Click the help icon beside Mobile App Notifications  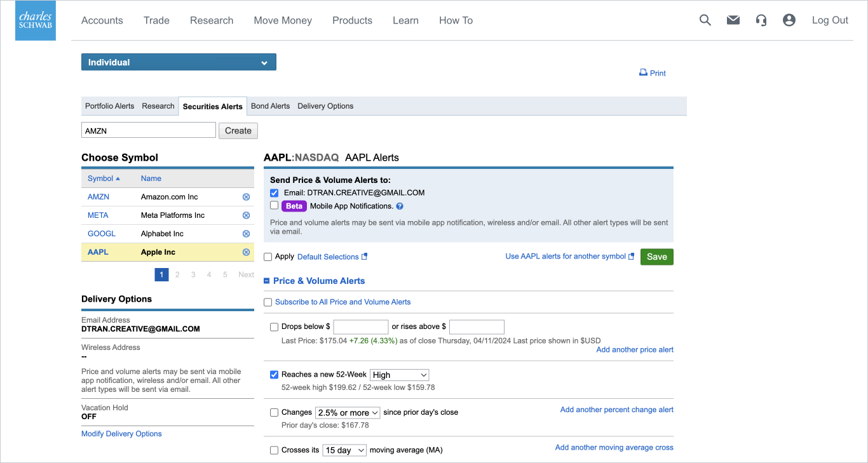click(400, 206)
